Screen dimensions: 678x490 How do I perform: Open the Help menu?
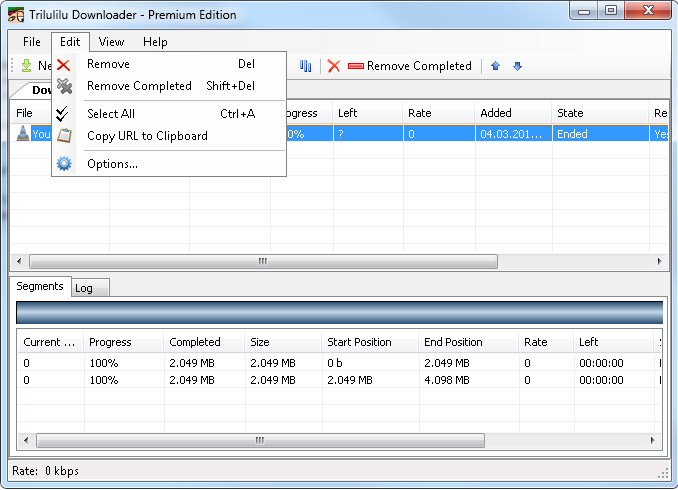[155, 42]
